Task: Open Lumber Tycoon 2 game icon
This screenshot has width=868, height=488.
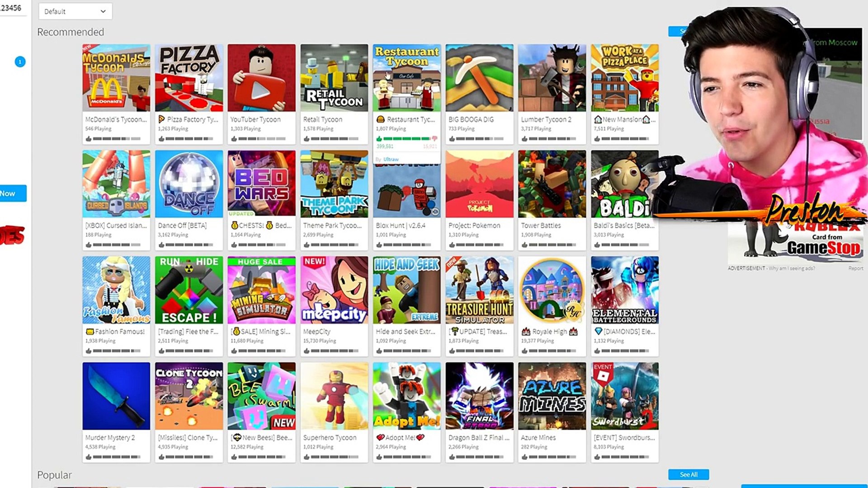Action: pos(552,78)
